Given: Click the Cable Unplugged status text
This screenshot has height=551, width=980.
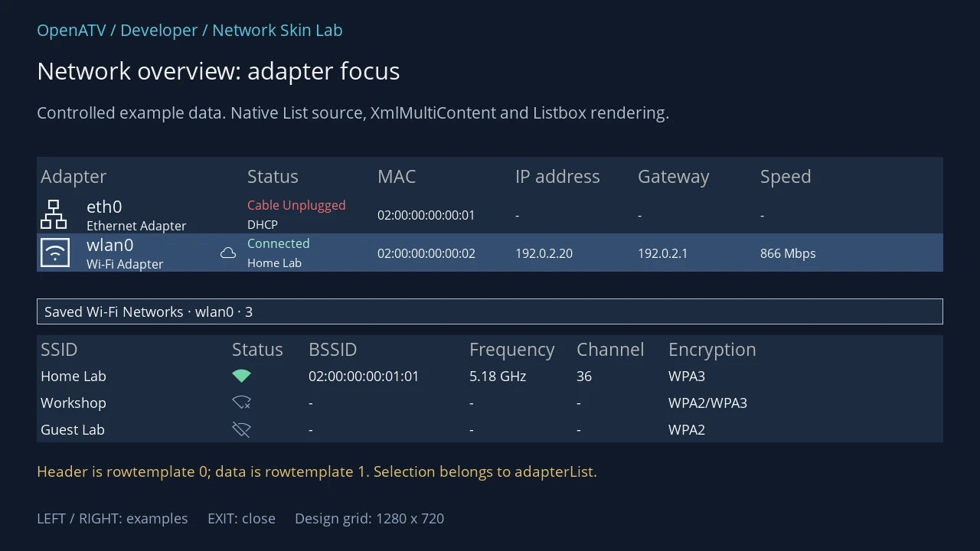Looking at the screenshot, I should (x=296, y=205).
